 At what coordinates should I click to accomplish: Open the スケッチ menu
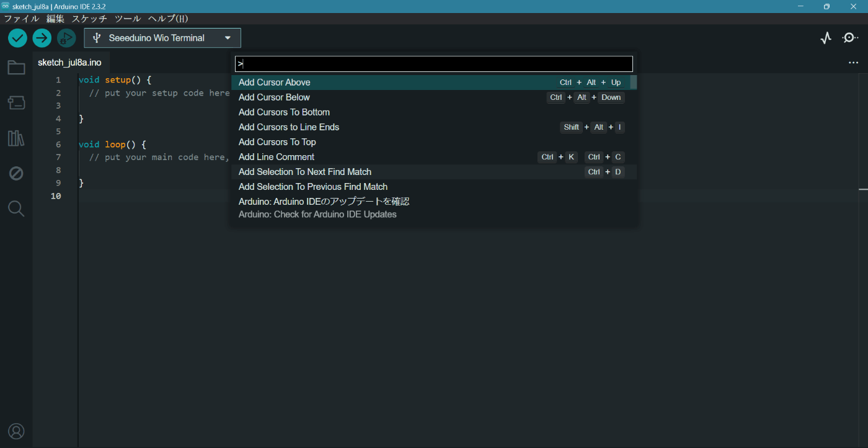pyautogui.click(x=89, y=19)
